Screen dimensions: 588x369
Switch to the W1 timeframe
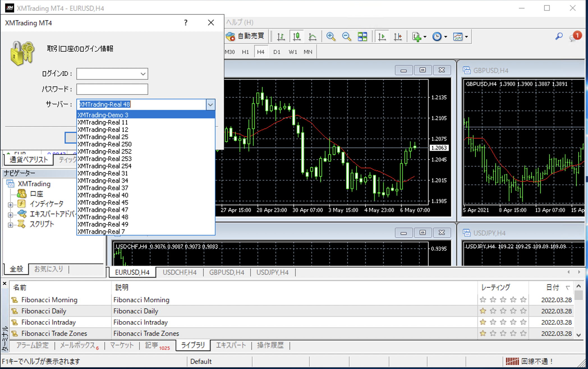tap(293, 52)
